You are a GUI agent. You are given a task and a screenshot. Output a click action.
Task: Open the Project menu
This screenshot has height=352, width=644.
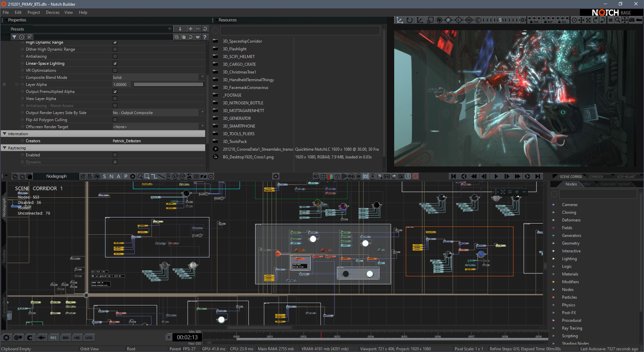34,12
